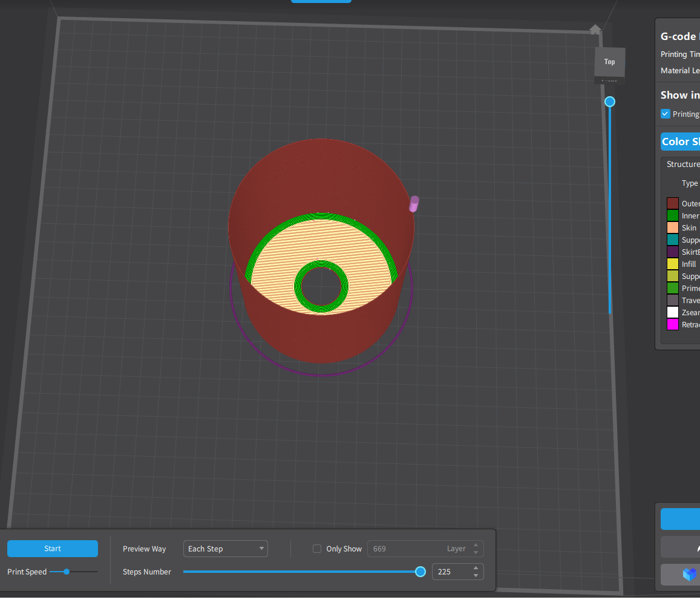Click the Skin color swatch

pos(673,227)
